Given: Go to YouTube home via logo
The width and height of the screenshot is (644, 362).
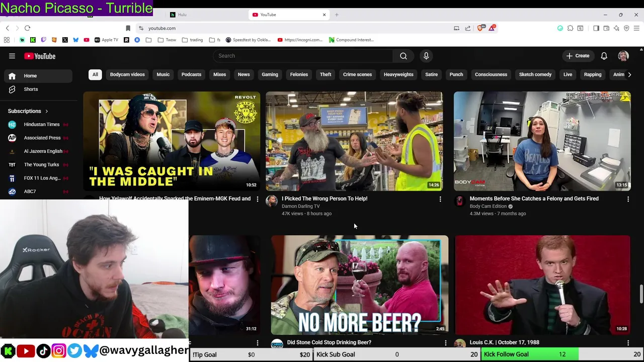Looking at the screenshot, I should coord(40,56).
